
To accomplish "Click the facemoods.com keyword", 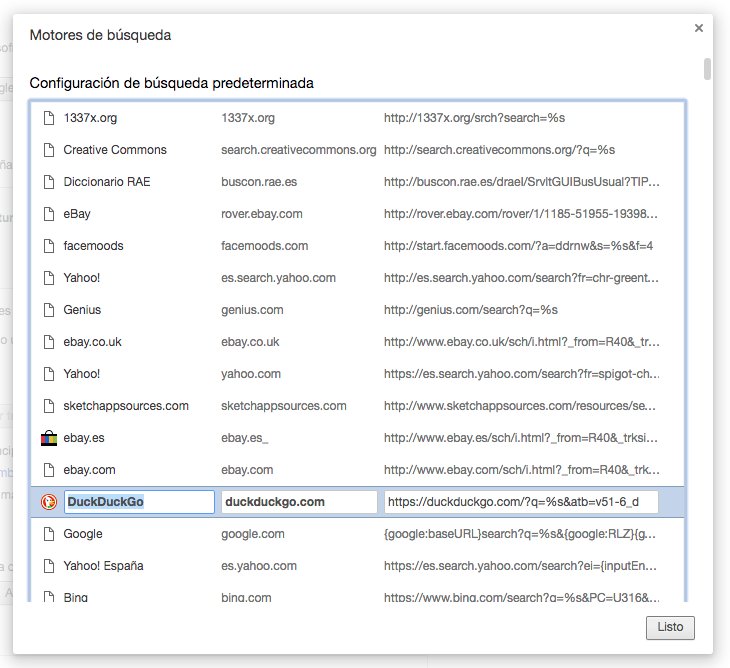I will [x=264, y=246].
